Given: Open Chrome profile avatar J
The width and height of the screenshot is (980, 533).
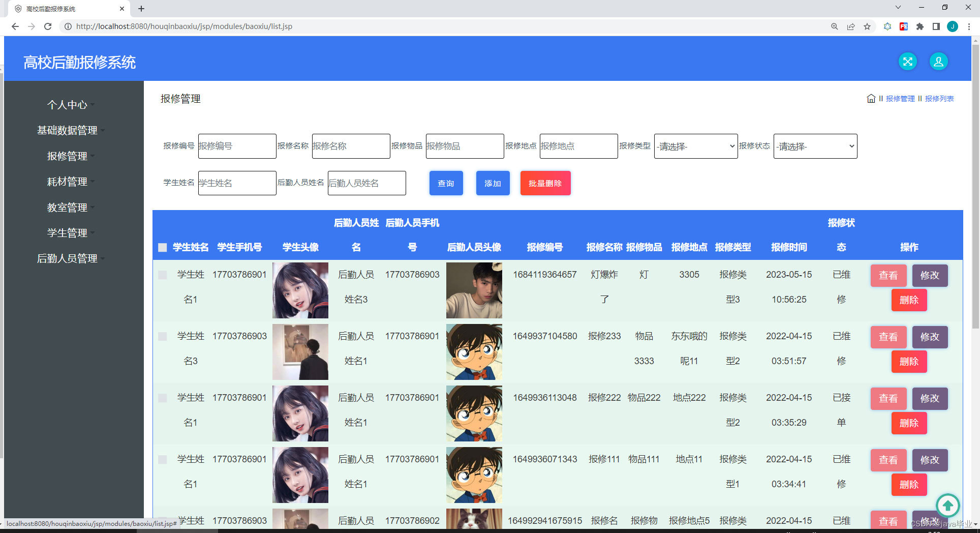Looking at the screenshot, I should pos(953,26).
